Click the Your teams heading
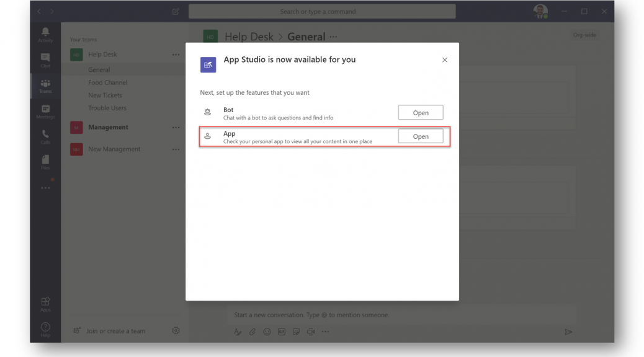The height and width of the screenshot is (357, 644). pos(83,40)
